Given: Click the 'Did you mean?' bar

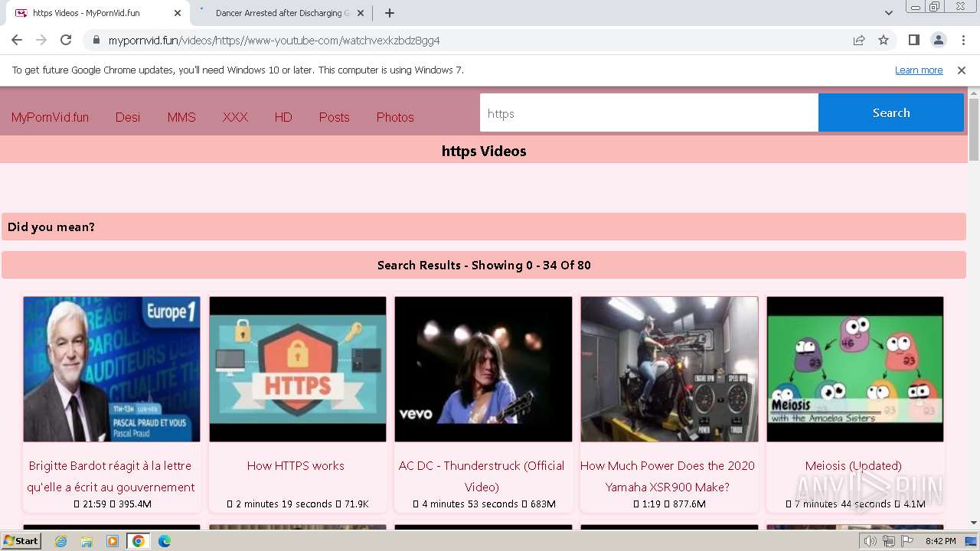Looking at the screenshot, I should tap(484, 227).
